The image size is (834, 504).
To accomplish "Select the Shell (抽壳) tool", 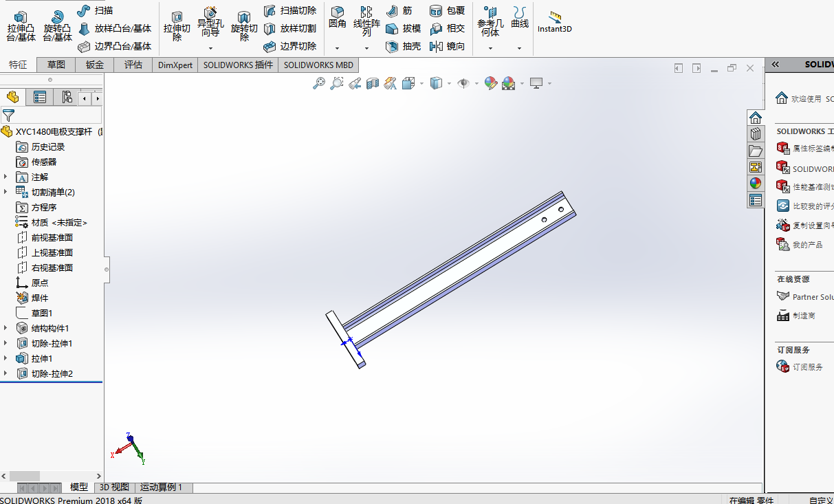I will [404, 47].
